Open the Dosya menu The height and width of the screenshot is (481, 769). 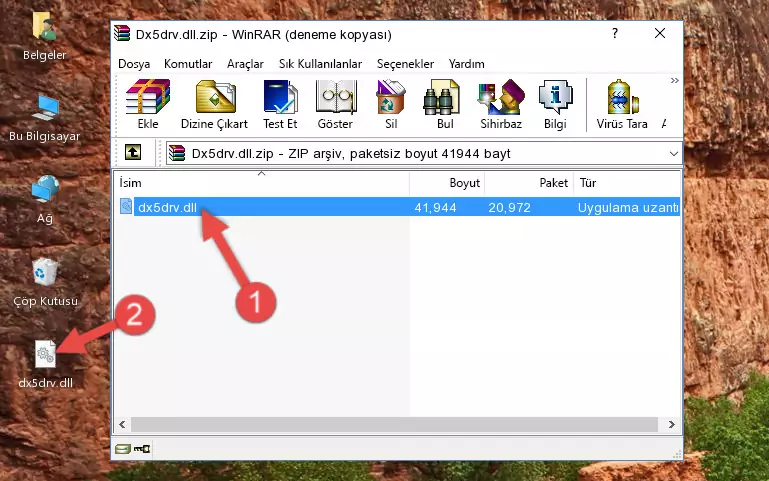134,64
